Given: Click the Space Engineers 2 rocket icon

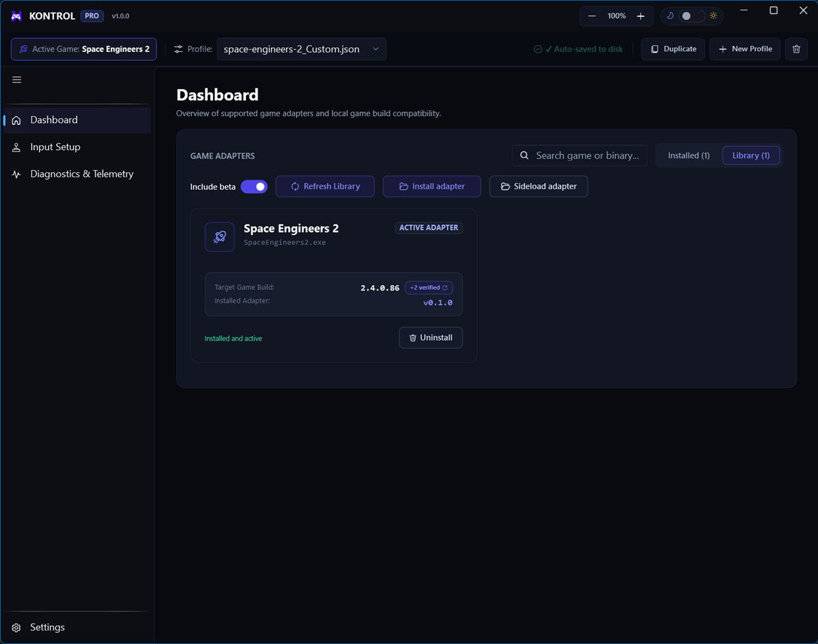Looking at the screenshot, I should pos(220,237).
